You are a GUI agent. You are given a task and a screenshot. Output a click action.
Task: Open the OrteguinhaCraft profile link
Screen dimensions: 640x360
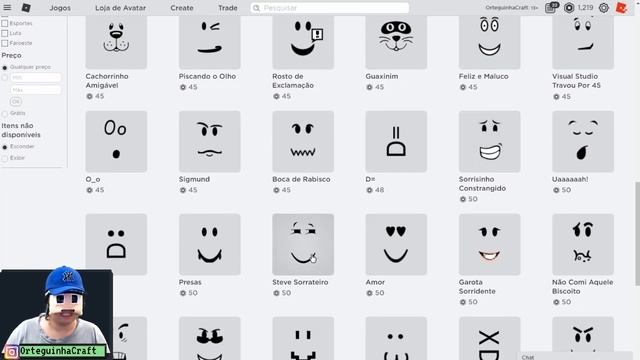point(511,8)
